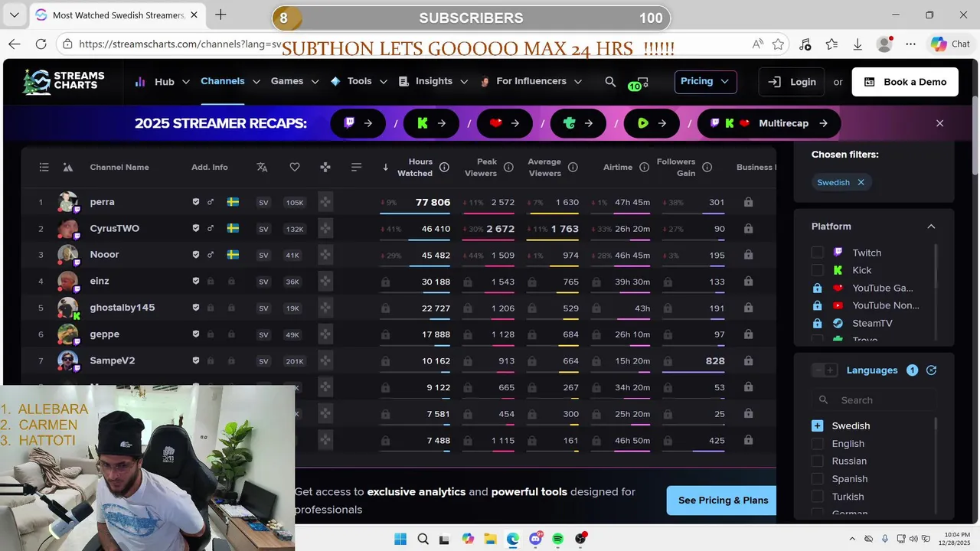This screenshot has width=980, height=551.
Task: Check the Russian language checkbox
Action: [817, 461]
